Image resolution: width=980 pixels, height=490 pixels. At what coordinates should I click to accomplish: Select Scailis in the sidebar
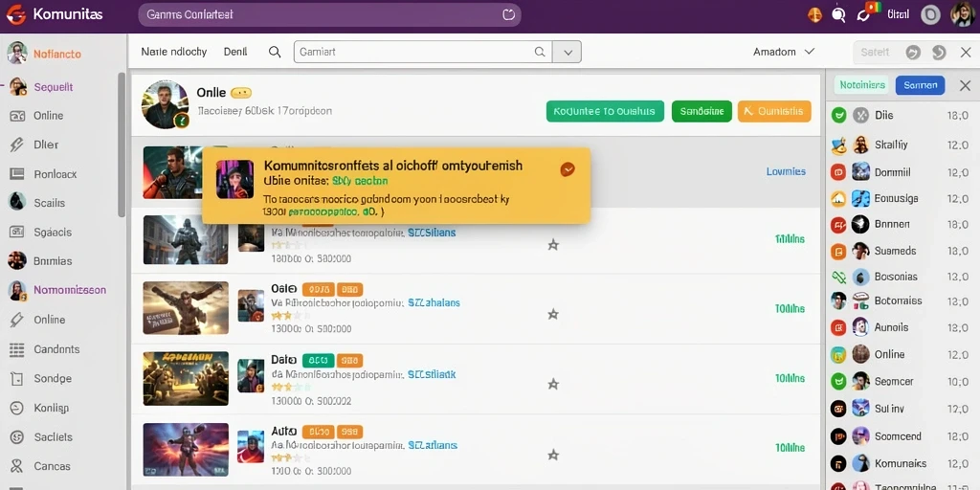click(49, 203)
